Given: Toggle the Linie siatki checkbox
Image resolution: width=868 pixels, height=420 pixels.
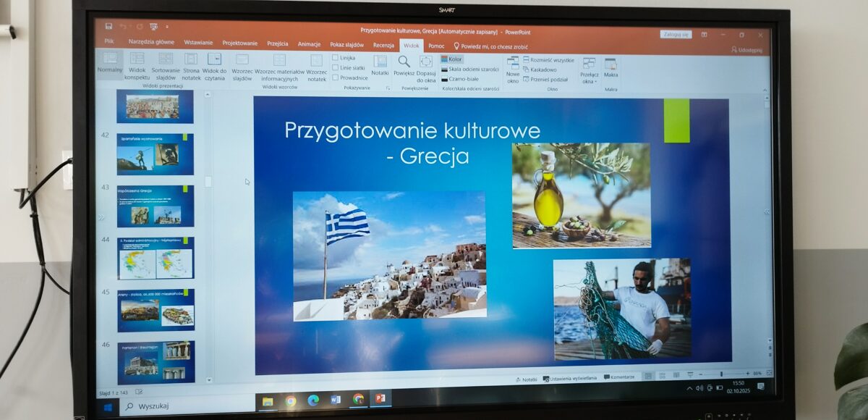Looking at the screenshot, I should [x=336, y=67].
